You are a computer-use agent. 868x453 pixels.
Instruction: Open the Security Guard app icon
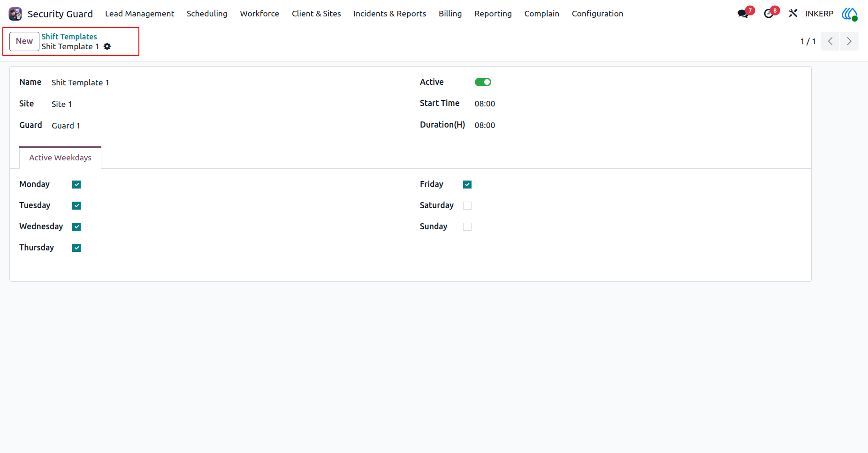[15, 14]
